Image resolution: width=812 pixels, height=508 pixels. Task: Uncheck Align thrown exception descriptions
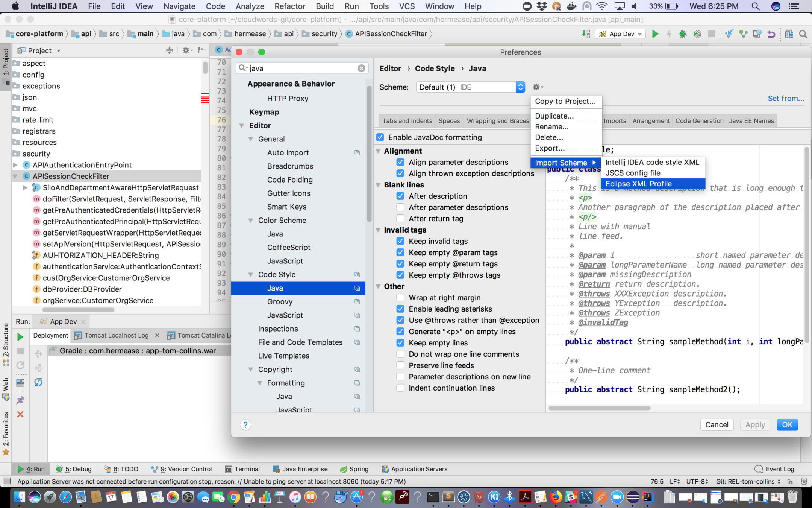(400, 173)
